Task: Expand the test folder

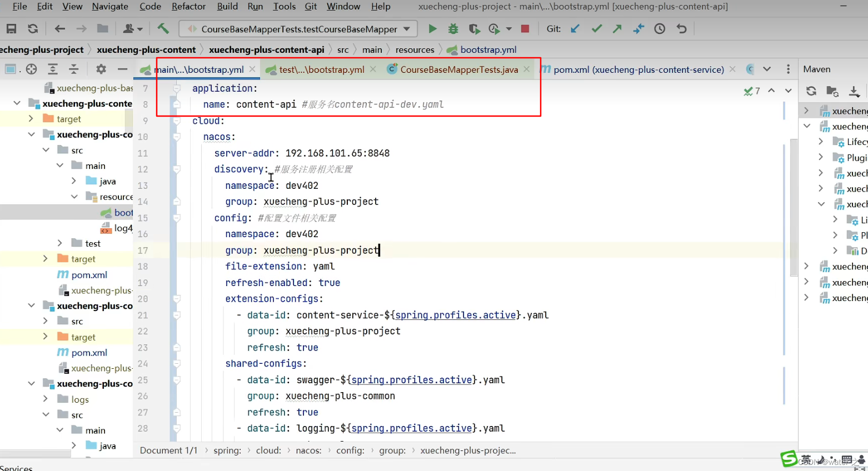Action: point(59,243)
